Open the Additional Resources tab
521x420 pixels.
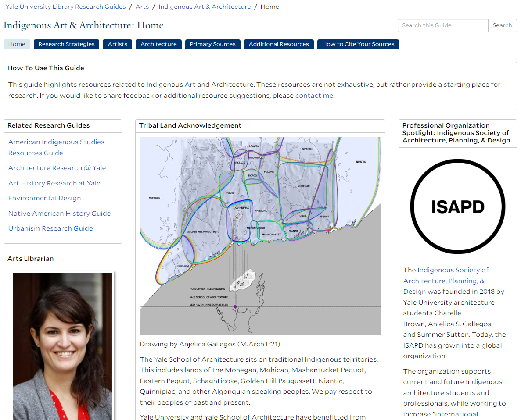(279, 44)
